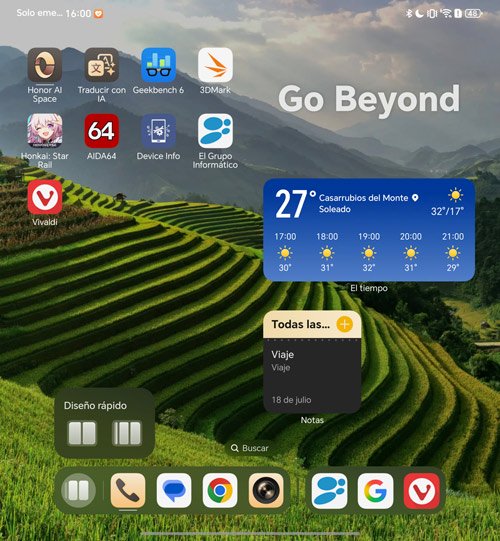Open Honkai: Star Rail game
Screen dimensions: 500x541
[45, 131]
